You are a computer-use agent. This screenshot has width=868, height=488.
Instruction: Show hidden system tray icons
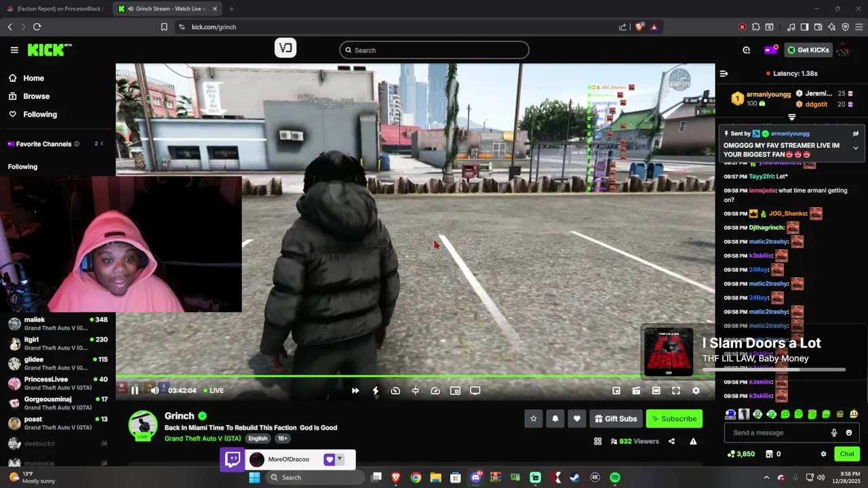[766, 478]
